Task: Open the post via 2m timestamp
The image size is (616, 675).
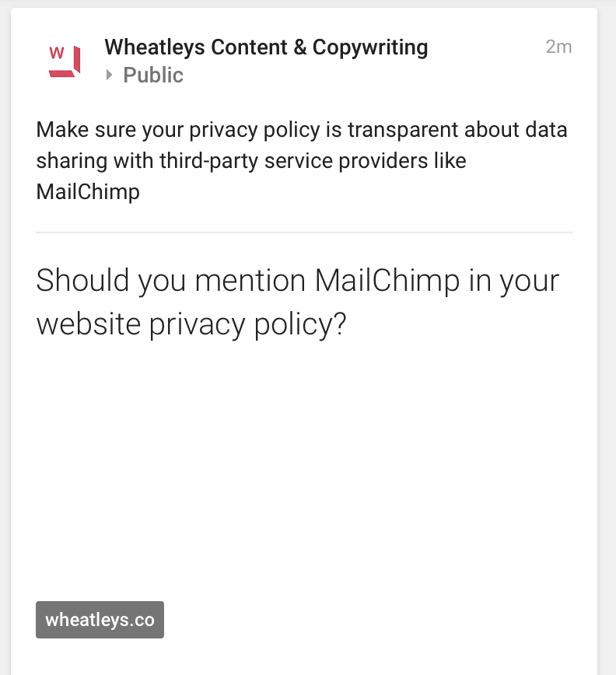Action: 558,47
